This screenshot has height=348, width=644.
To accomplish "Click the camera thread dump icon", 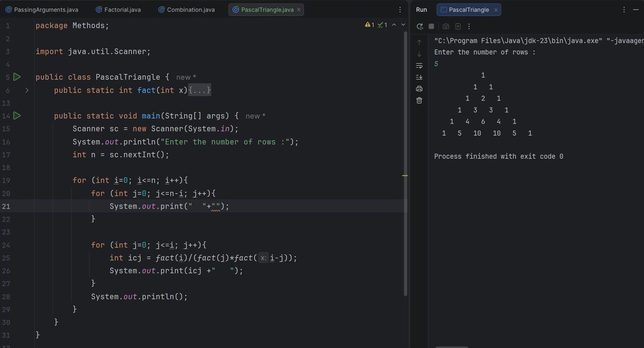I will pos(446,26).
